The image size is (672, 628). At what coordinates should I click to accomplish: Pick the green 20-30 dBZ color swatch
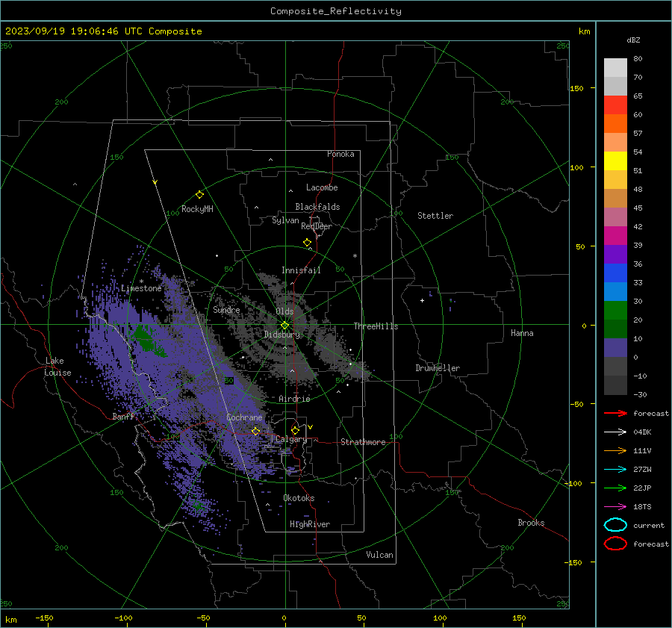coord(615,311)
